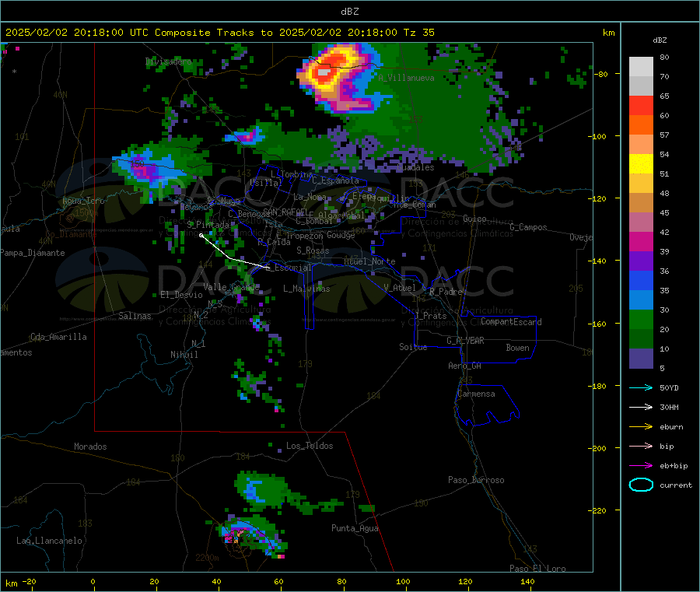The image size is (700, 592).
Task: Click the Aero_GA label
Action: point(465,366)
